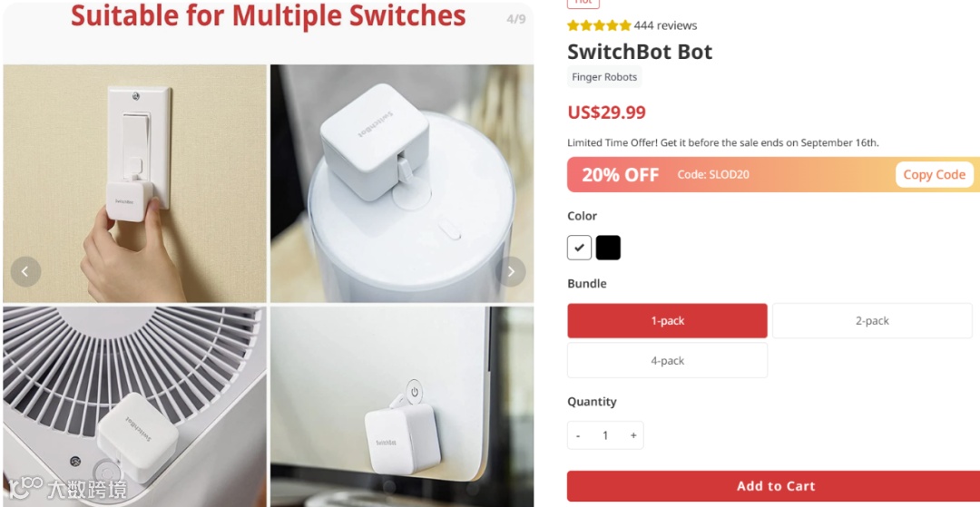Click the Finger Robots category tag
This screenshot has height=507, width=980.
(x=604, y=77)
